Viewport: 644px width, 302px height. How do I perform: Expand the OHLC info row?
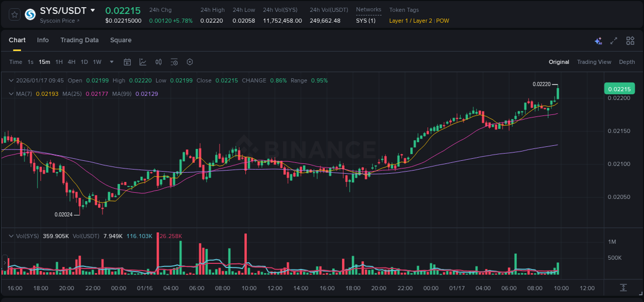pos(11,80)
